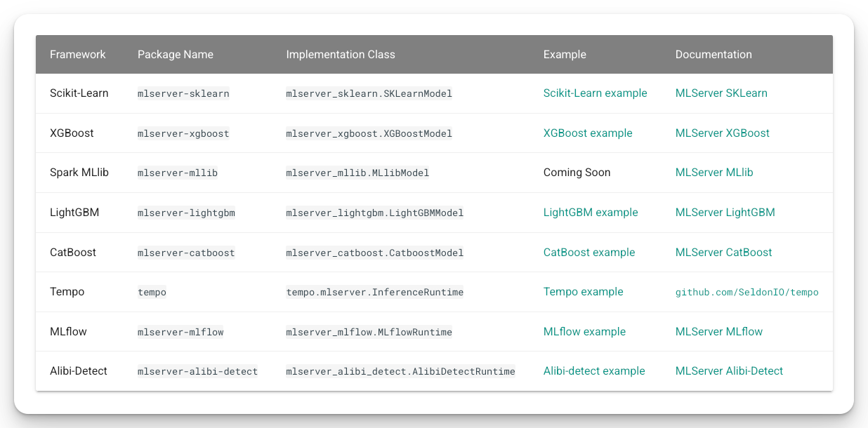
Task: Open the github.com/SeldonIO/tempo link
Action: [x=747, y=293]
